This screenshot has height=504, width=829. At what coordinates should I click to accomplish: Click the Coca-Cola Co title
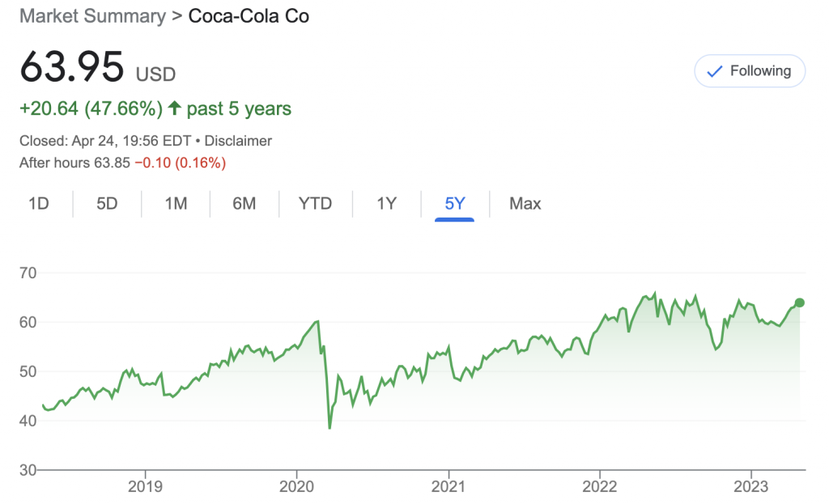(249, 16)
